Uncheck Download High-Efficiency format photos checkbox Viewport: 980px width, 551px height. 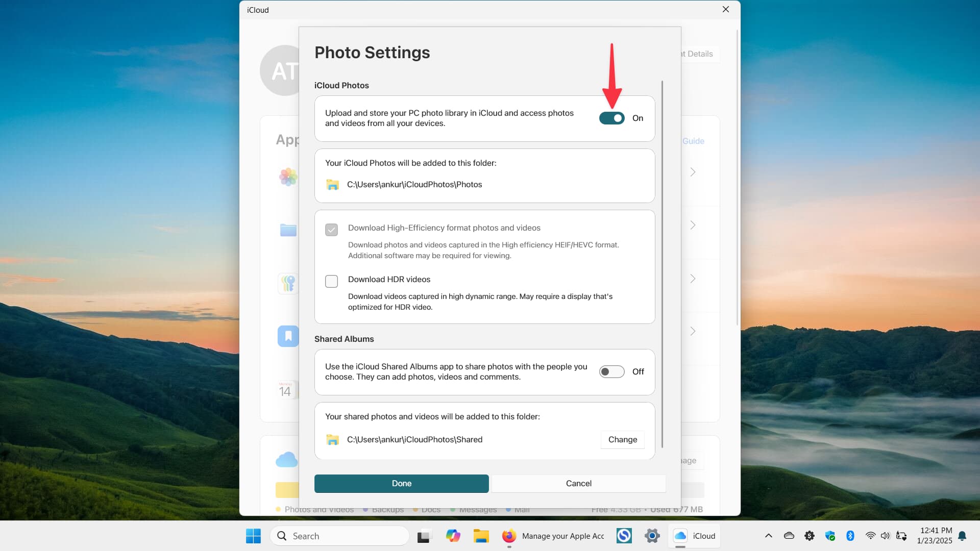[x=331, y=230]
